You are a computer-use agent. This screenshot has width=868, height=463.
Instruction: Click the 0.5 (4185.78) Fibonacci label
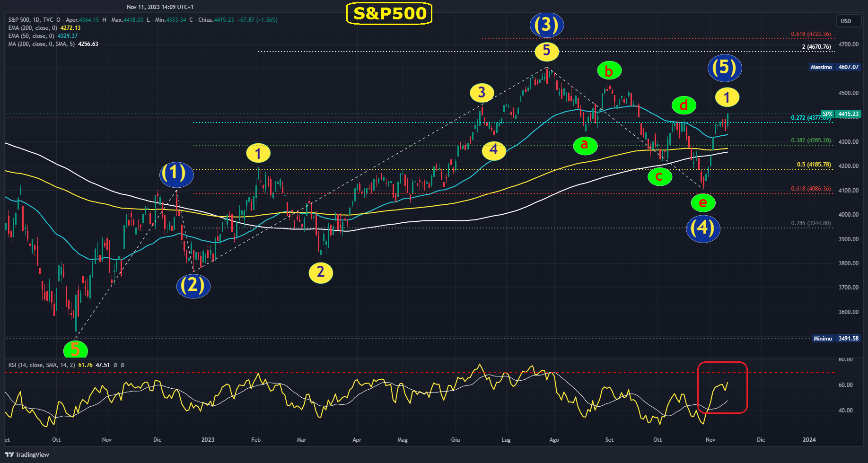click(x=814, y=165)
